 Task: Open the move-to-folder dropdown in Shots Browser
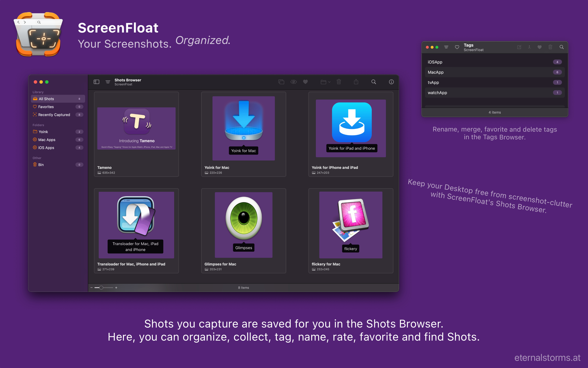(x=325, y=82)
